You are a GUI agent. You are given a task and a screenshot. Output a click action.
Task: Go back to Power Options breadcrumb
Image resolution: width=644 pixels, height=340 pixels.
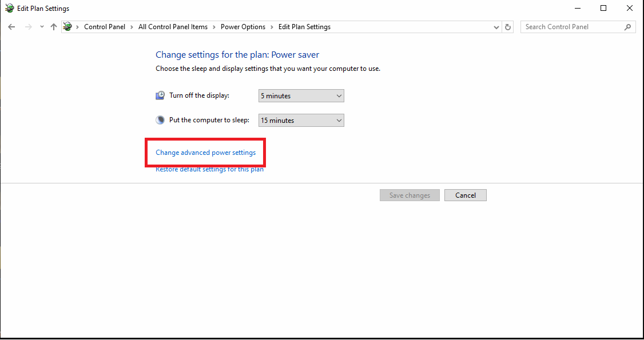pos(243,26)
